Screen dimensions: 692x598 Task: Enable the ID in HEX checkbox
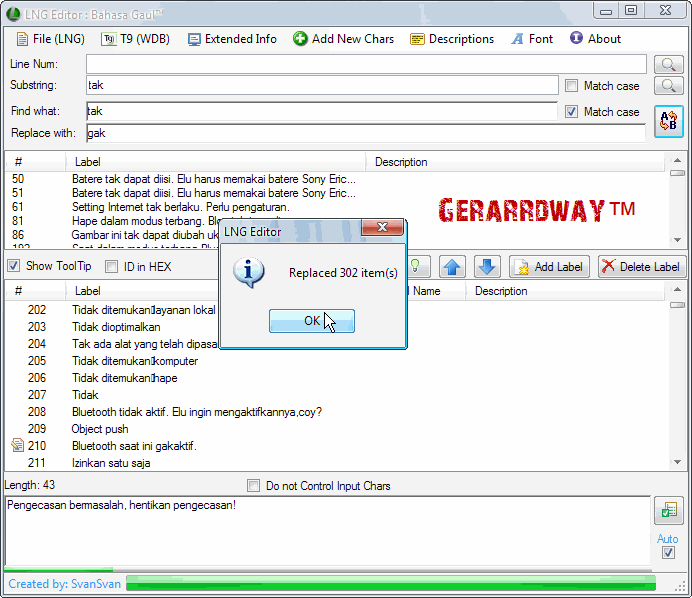[112, 266]
